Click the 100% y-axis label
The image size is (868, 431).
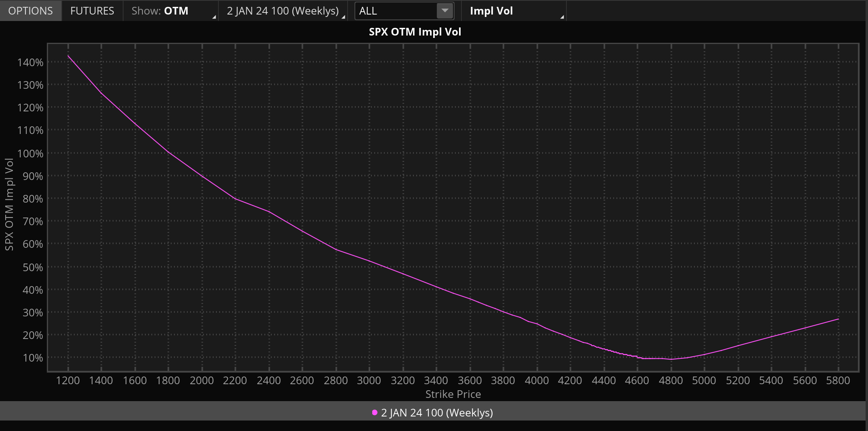click(x=30, y=154)
